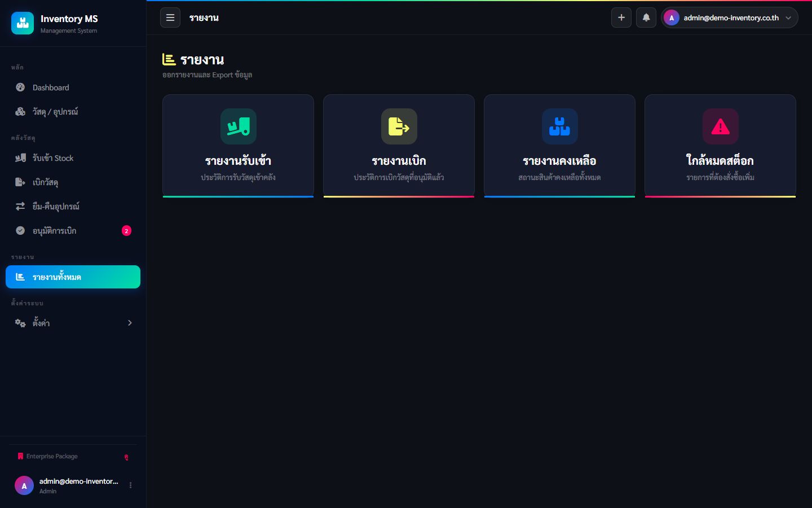Open อนุมัติการเบิก menu item
Viewport: 812px width, 508px height.
[73, 231]
